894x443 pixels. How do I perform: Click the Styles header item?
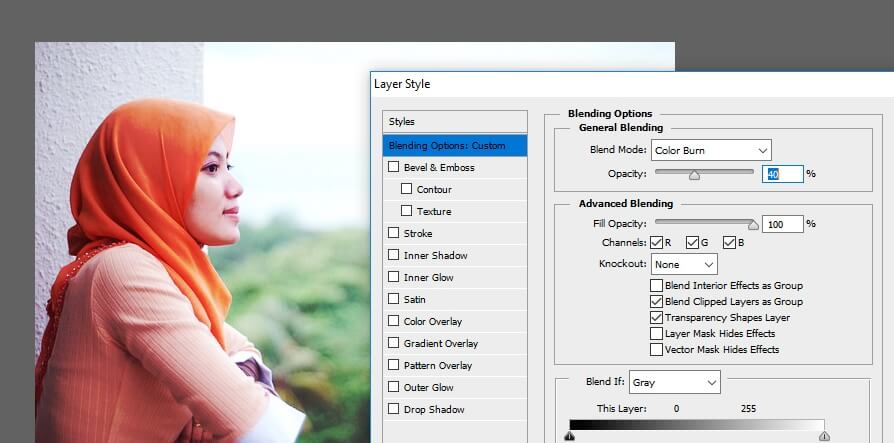click(454, 122)
